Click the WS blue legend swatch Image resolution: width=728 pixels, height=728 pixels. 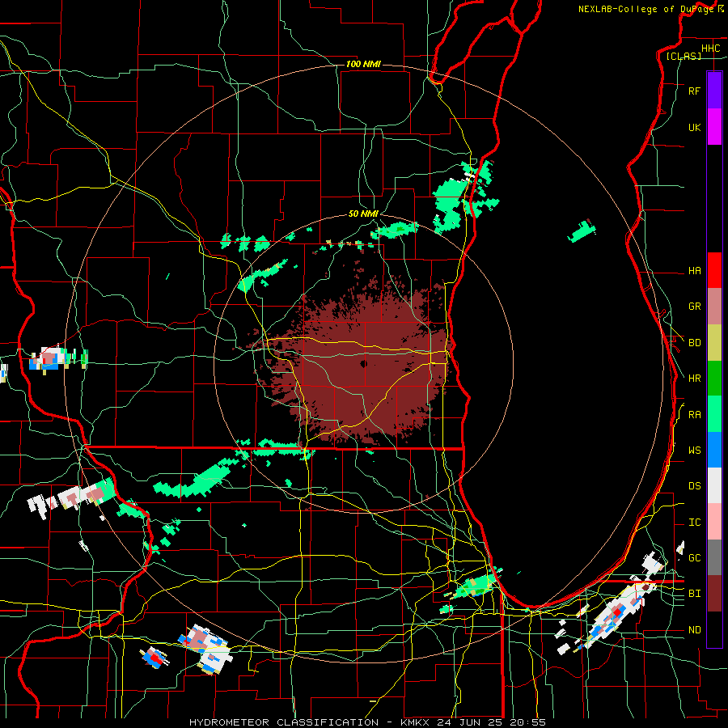pos(714,450)
